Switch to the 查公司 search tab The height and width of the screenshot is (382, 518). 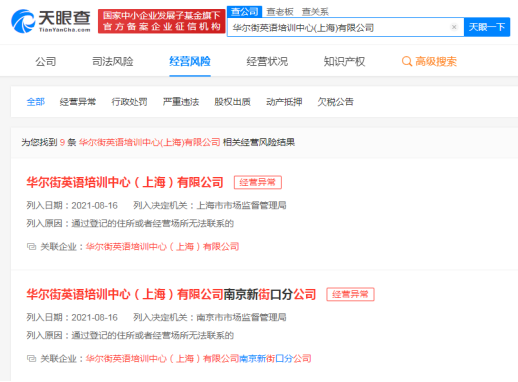click(x=244, y=12)
